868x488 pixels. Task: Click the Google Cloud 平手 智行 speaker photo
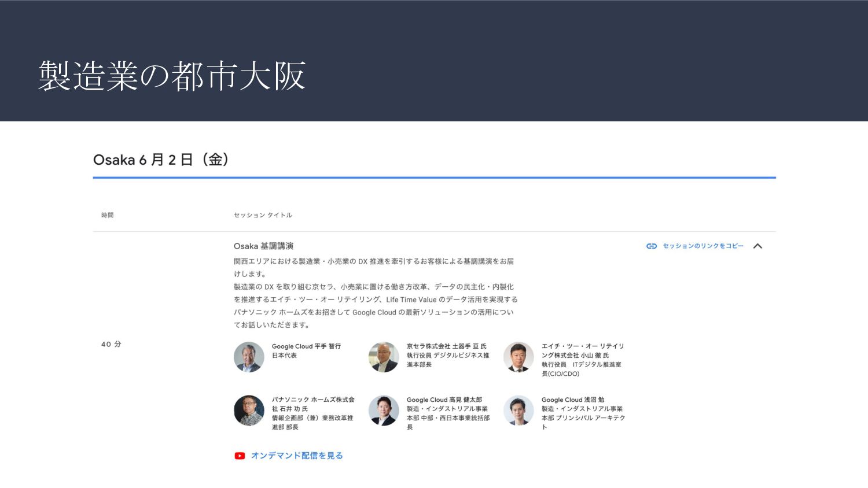[249, 357]
